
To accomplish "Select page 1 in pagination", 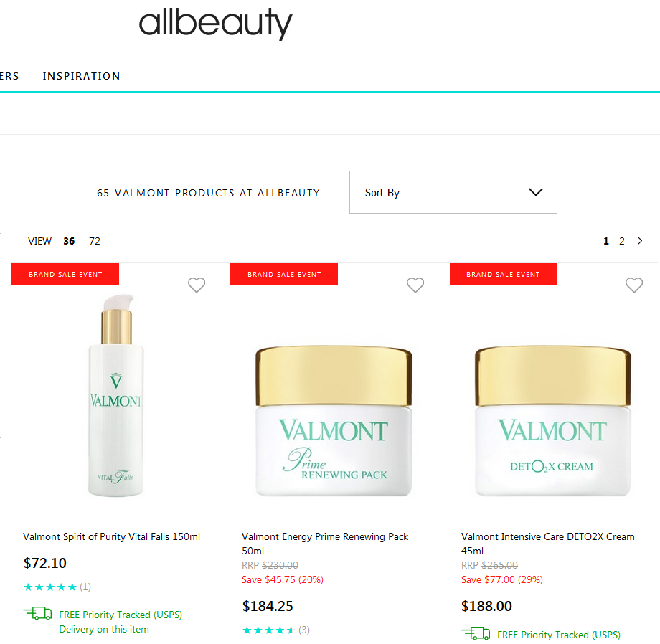I will [x=606, y=241].
